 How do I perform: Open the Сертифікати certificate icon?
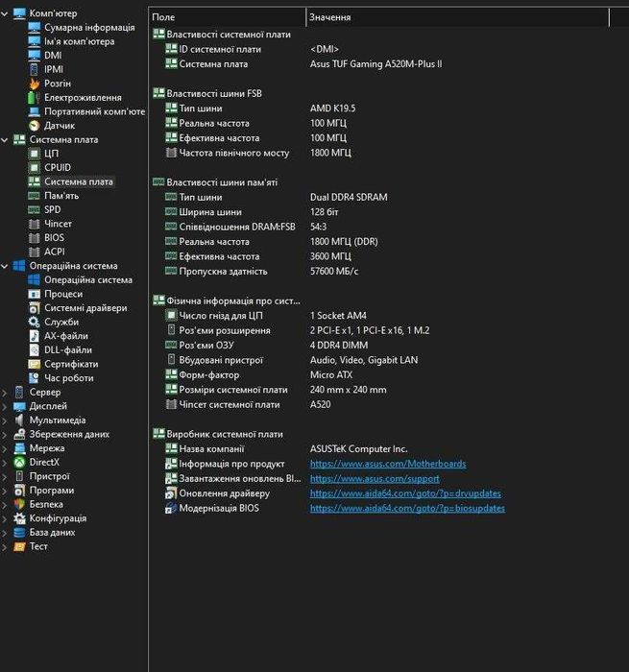[35, 364]
